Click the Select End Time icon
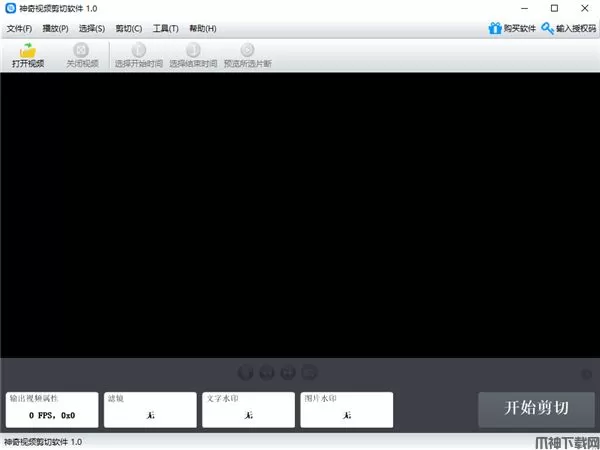This screenshot has width=600, height=450. point(193,50)
